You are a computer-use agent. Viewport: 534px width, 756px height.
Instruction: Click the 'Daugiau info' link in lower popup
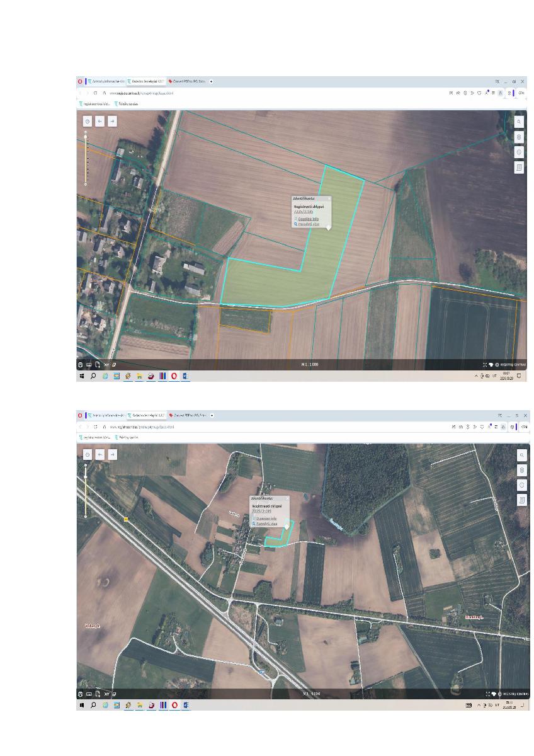pyautogui.click(x=266, y=518)
